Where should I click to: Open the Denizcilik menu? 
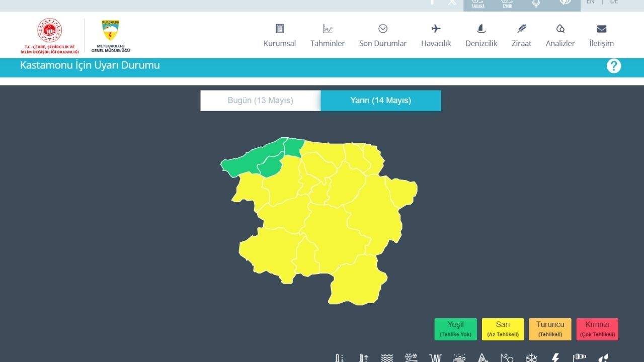point(481,36)
